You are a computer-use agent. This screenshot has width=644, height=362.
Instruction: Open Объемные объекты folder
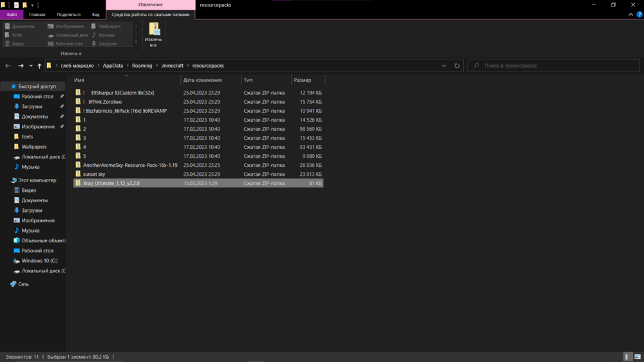[x=43, y=241]
